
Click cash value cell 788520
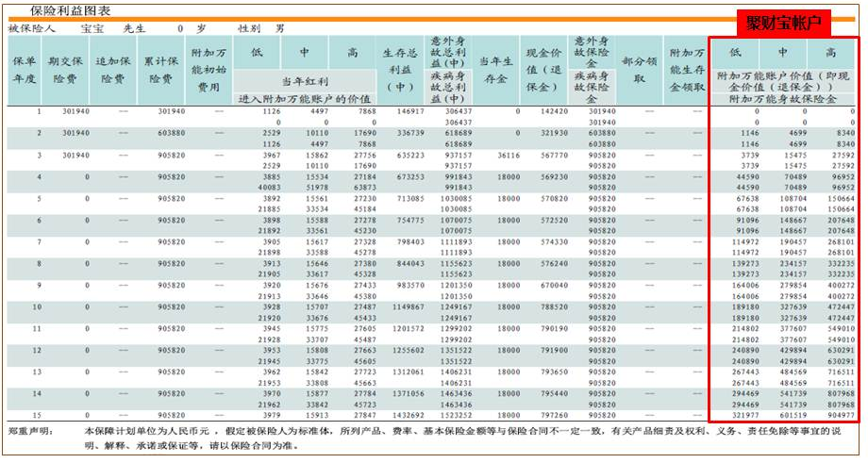point(554,307)
